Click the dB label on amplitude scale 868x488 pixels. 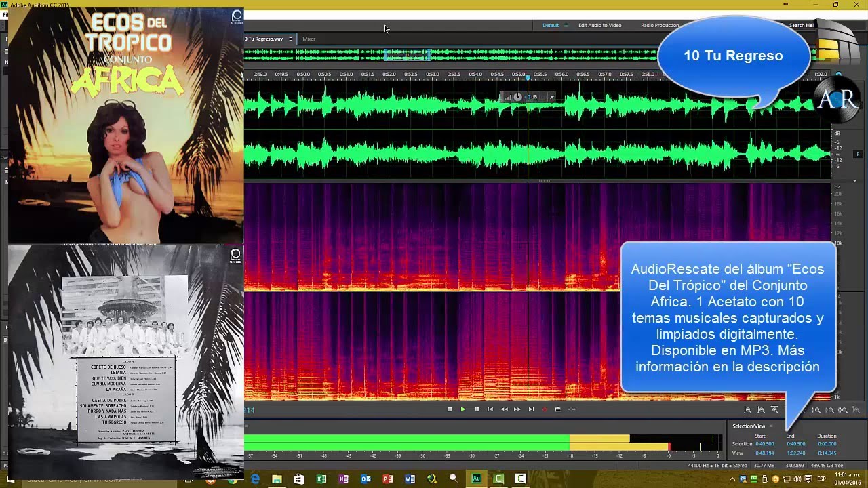pyautogui.click(x=837, y=134)
